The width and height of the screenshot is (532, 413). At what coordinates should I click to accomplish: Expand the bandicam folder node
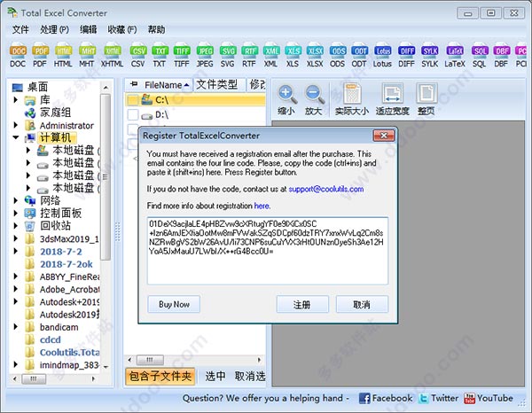[16, 326]
